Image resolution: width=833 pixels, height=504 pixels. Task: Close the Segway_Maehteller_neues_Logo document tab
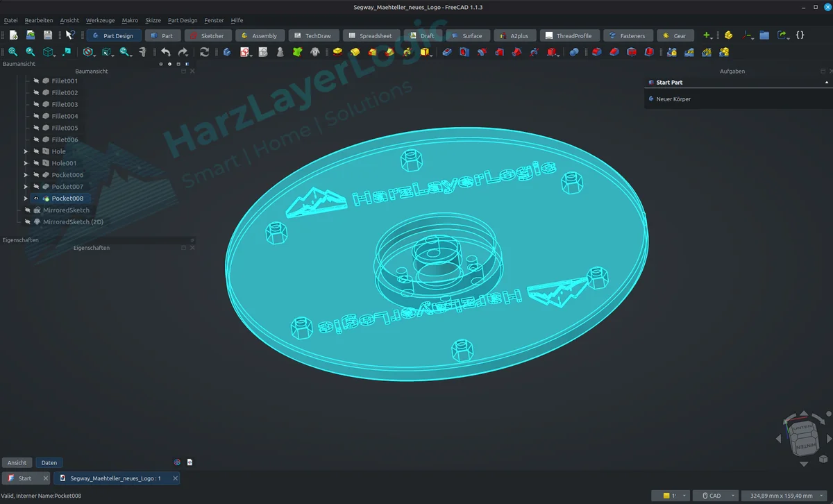click(x=175, y=478)
